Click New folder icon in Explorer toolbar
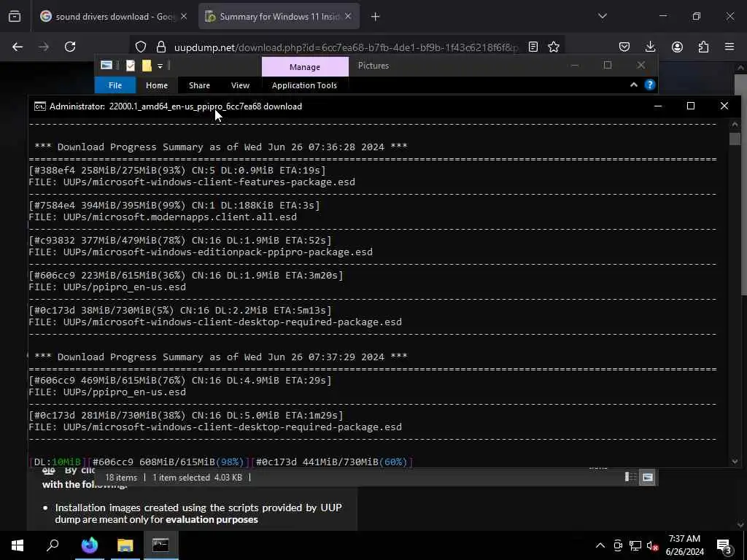747x560 pixels. 147,66
